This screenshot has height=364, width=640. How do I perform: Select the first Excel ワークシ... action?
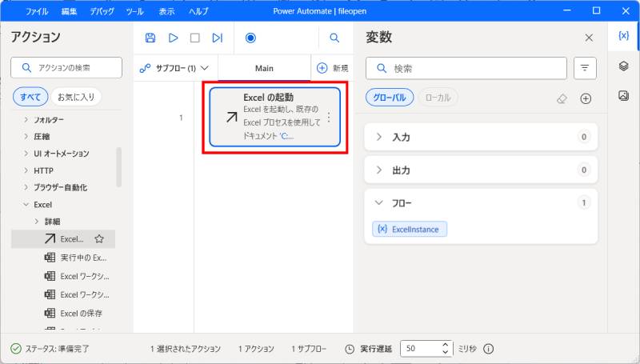point(76,276)
